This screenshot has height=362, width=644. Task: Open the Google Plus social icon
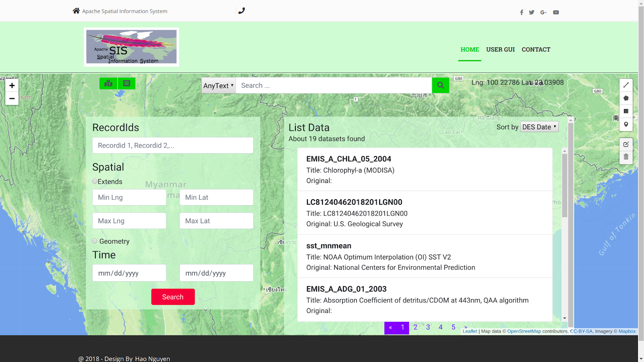tap(543, 12)
